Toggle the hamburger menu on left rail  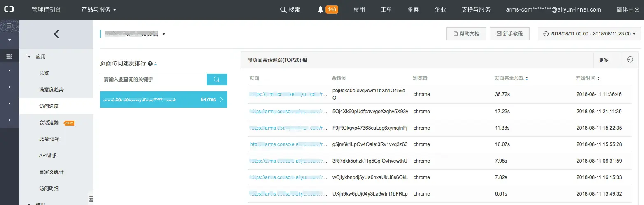tap(9, 26)
